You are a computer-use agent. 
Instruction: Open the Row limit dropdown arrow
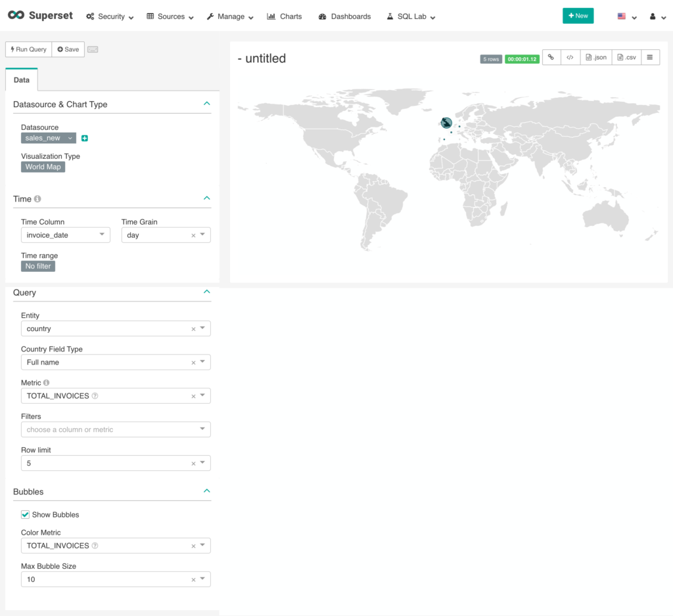click(202, 463)
